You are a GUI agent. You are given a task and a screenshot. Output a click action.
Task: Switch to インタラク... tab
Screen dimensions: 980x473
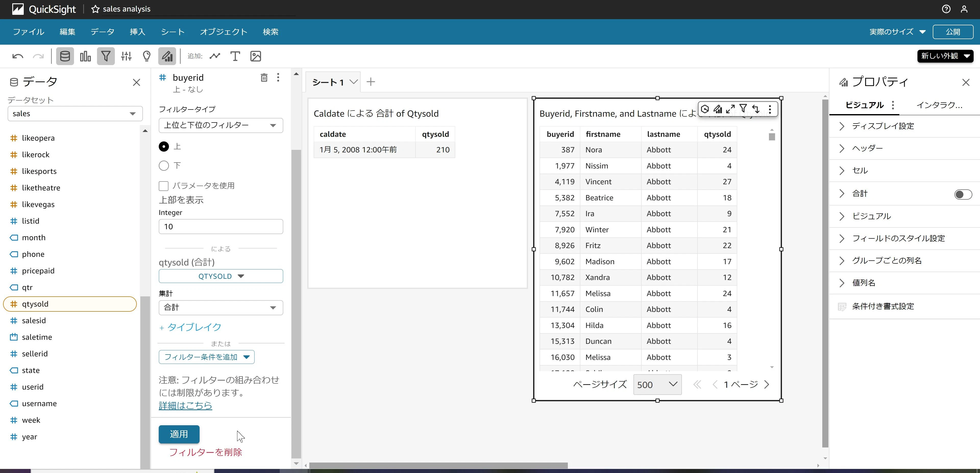939,105
